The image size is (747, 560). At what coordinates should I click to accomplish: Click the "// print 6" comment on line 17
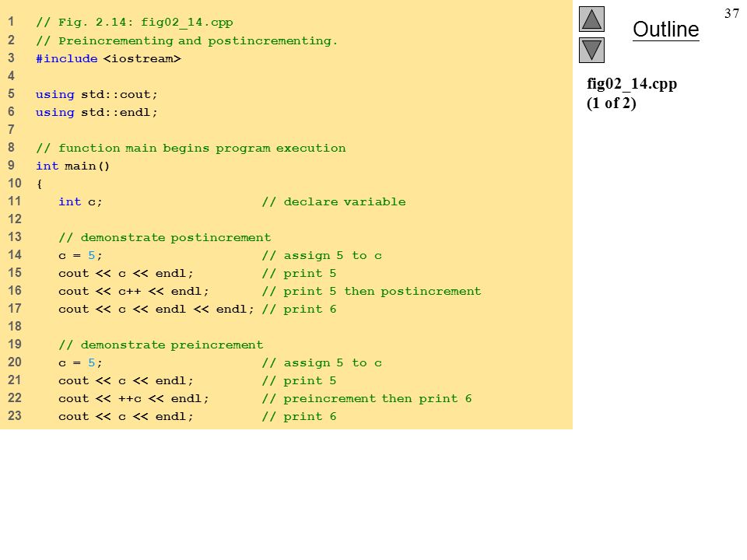point(299,309)
